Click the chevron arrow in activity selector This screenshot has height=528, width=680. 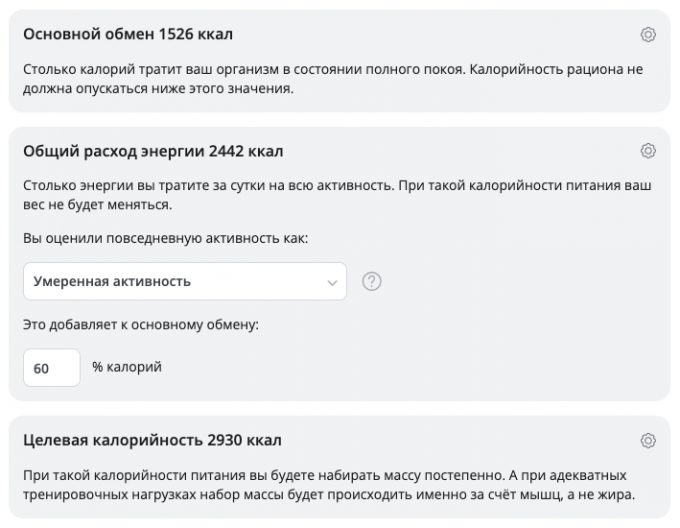[x=332, y=283]
